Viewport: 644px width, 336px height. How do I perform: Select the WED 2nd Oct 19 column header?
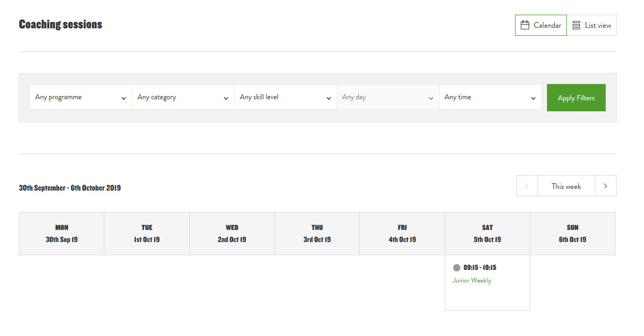pos(232,234)
